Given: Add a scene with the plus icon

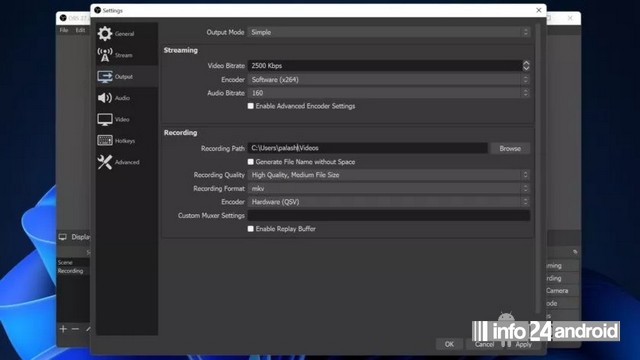Looking at the screenshot, I should coord(63,329).
